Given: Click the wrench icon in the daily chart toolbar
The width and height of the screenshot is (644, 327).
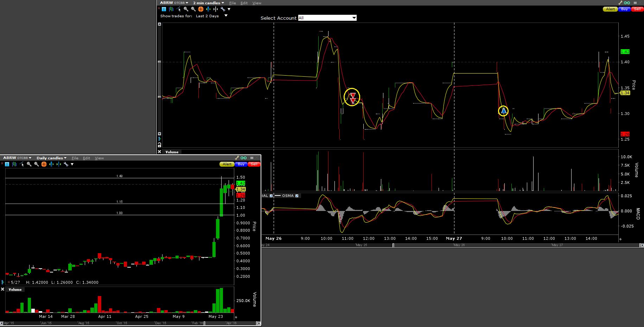Looking at the screenshot, I should pos(66,164).
